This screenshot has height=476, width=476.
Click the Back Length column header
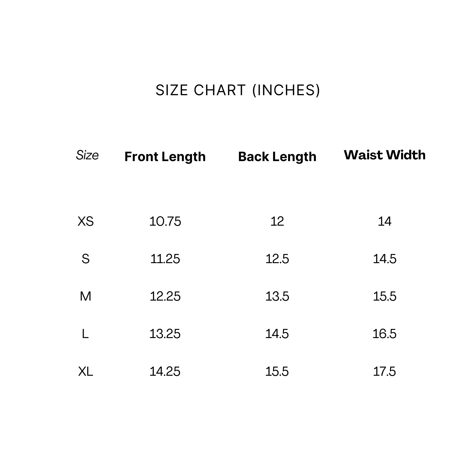(277, 157)
